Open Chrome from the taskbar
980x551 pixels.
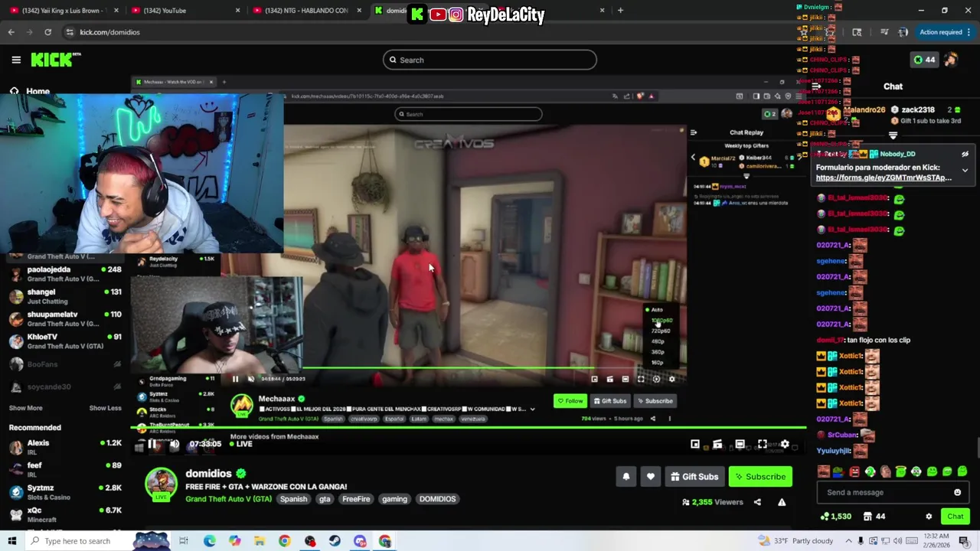coord(284,541)
